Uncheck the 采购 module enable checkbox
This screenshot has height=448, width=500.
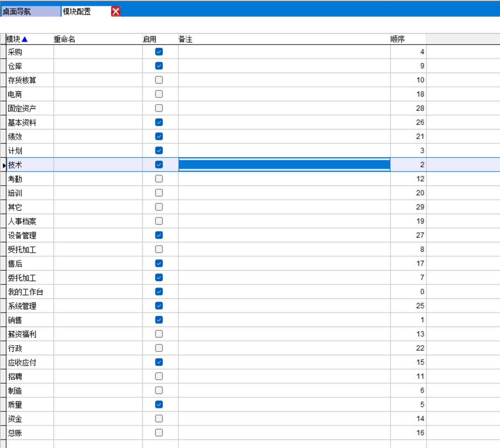[x=159, y=52]
